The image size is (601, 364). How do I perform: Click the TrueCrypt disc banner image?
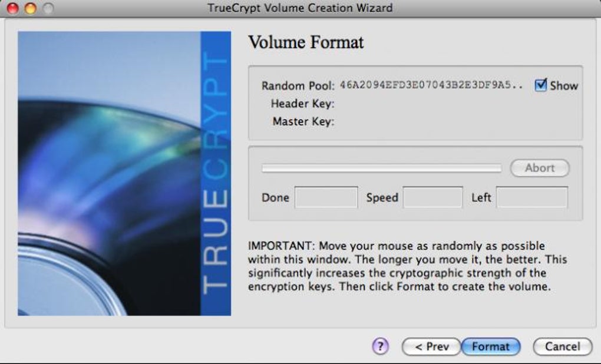pyautogui.click(x=124, y=174)
